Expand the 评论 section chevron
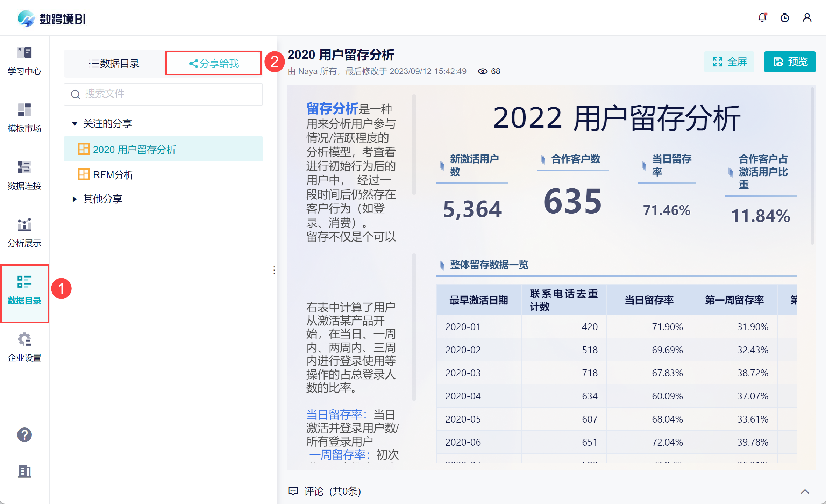826x504 pixels. (805, 491)
